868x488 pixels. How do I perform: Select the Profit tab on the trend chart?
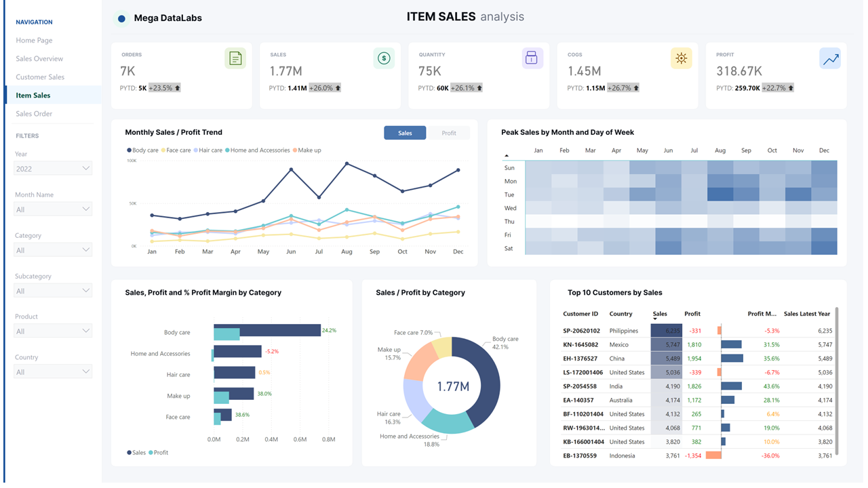[x=450, y=133]
